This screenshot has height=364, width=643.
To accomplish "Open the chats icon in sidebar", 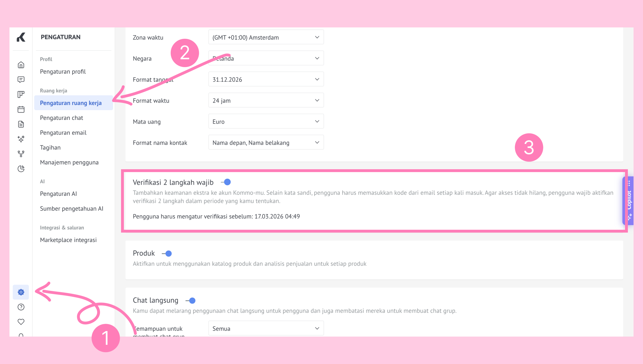I will tap(21, 79).
